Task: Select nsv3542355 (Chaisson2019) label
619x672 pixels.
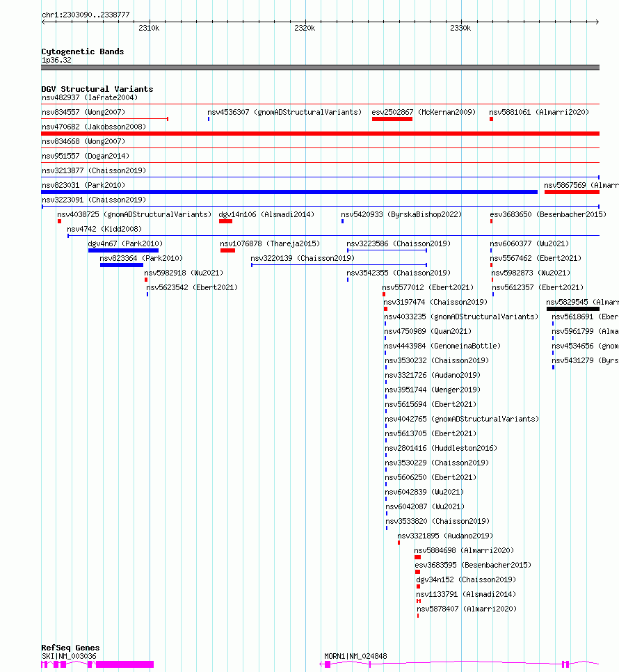Action: point(399,273)
